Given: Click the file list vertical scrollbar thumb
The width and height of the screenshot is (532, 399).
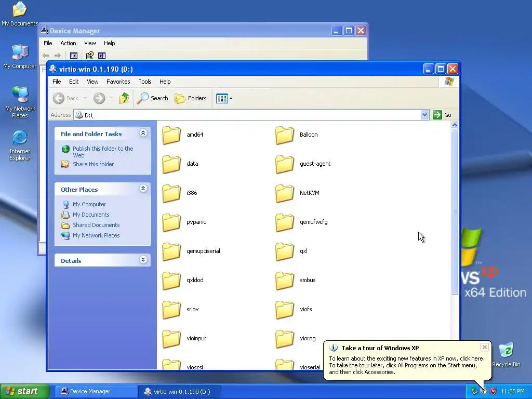Looking at the screenshot, I should 455,212.
